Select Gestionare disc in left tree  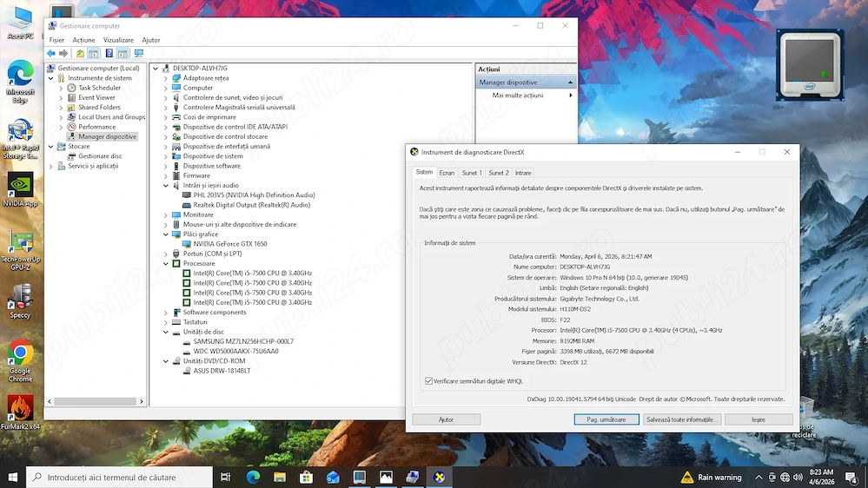(100, 156)
